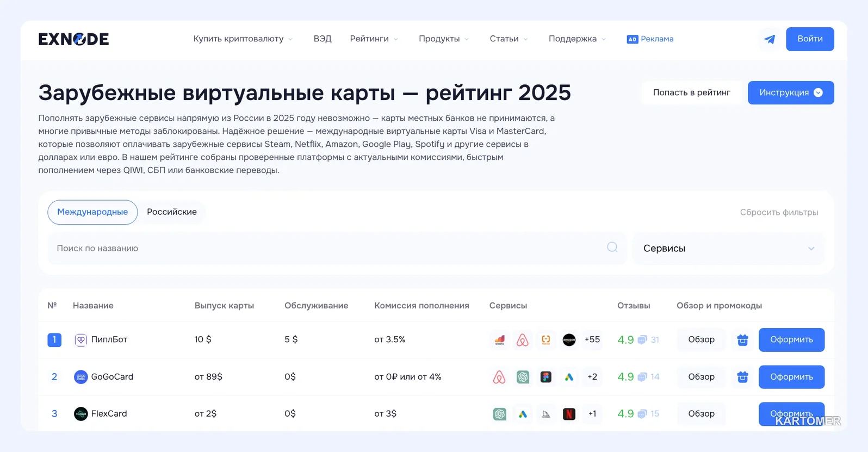Click the Amazon icon in ПиплБот row
Screen dimensions: 868x452
[x=569, y=339]
